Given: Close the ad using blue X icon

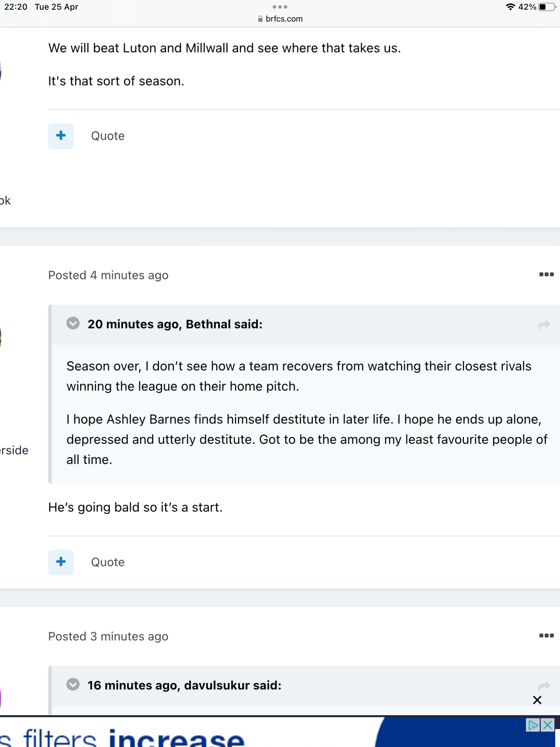Looking at the screenshot, I should coord(548,725).
